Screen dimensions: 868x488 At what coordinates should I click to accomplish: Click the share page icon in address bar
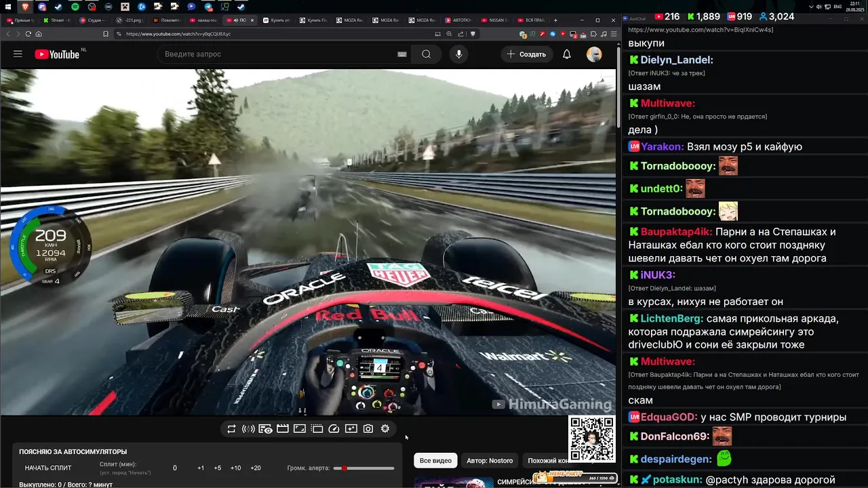[461, 34]
